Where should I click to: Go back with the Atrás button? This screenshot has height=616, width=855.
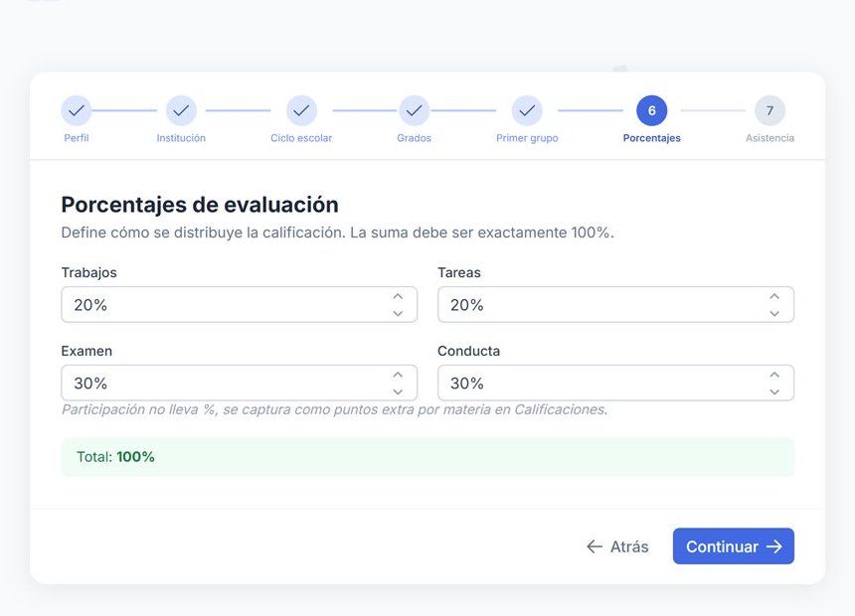617,546
